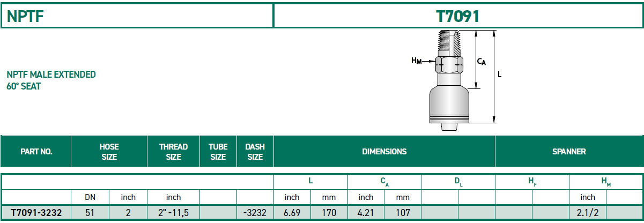This screenshot has width=644, height=223.
Task: Click the HOSE SIZE column header
Action: pos(109,152)
